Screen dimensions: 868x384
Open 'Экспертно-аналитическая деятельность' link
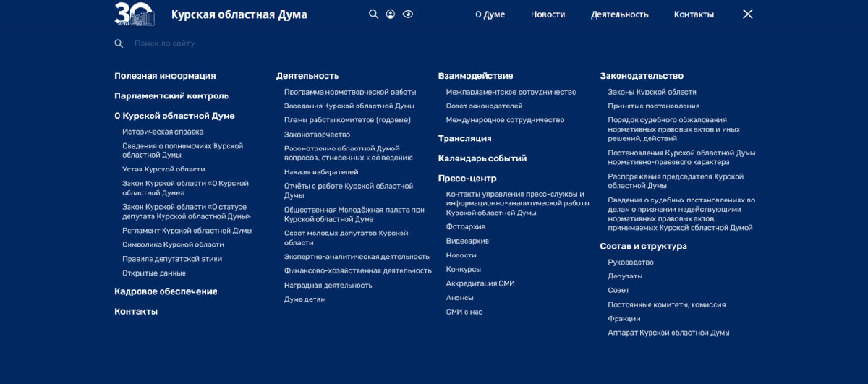pos(357,257)
